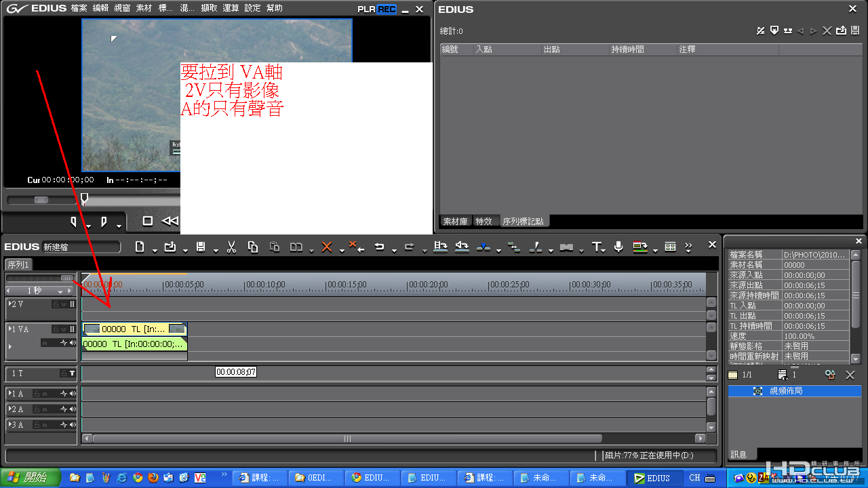Open the voice-over microphone icon

point(618,247)
